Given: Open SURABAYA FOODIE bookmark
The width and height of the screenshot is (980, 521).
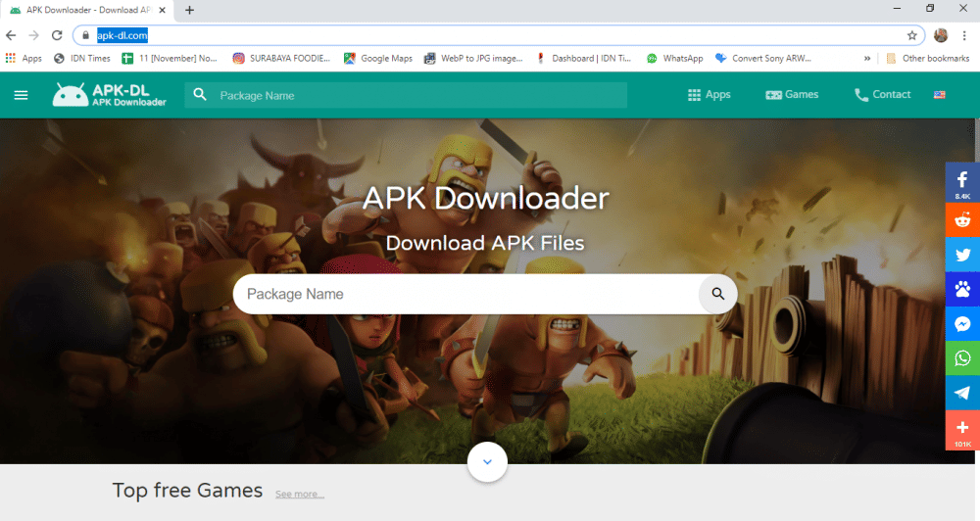Looking at the screenshot, I should click(281, 58).
